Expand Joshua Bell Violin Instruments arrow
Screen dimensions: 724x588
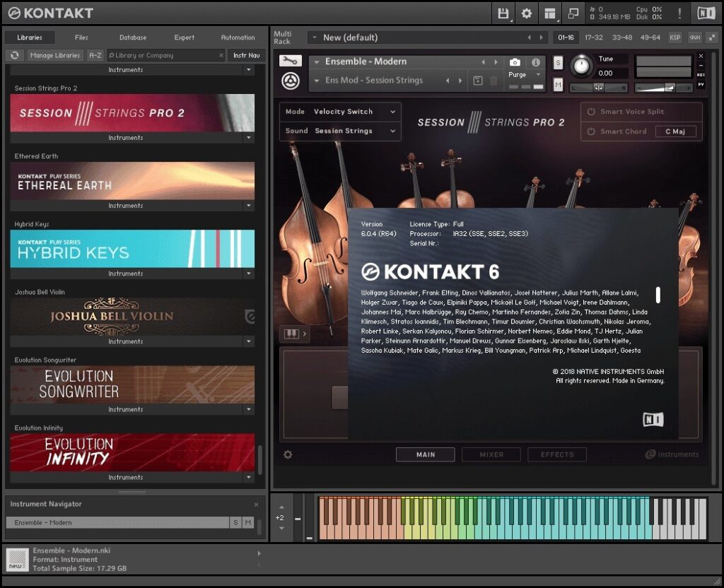point(249,341)
